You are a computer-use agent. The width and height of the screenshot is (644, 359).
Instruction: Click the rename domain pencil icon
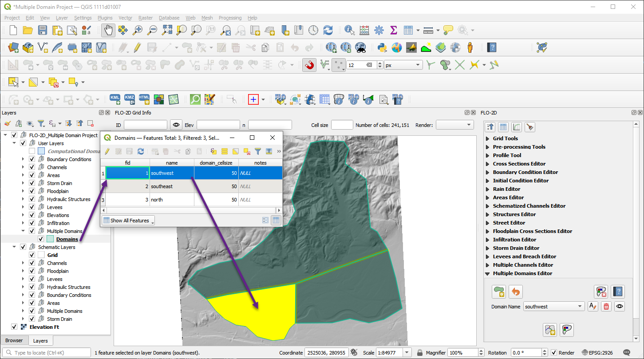click(593, 306)
